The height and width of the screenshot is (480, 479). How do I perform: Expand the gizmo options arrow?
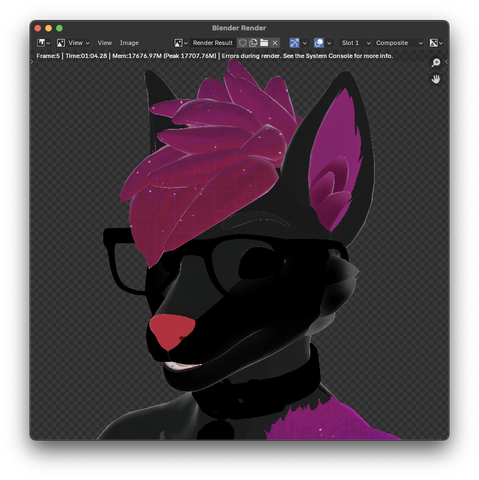pyautogui.click(x=305, y=43)
